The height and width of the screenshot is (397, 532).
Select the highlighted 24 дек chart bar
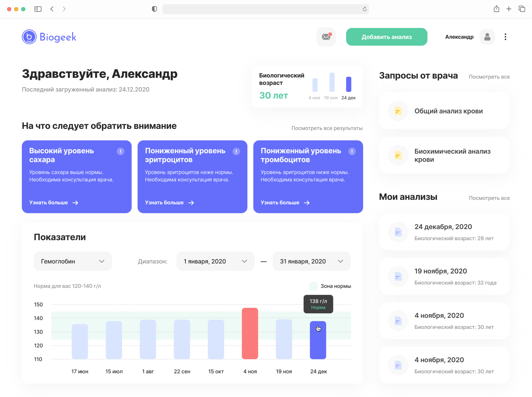coord(318,340)
